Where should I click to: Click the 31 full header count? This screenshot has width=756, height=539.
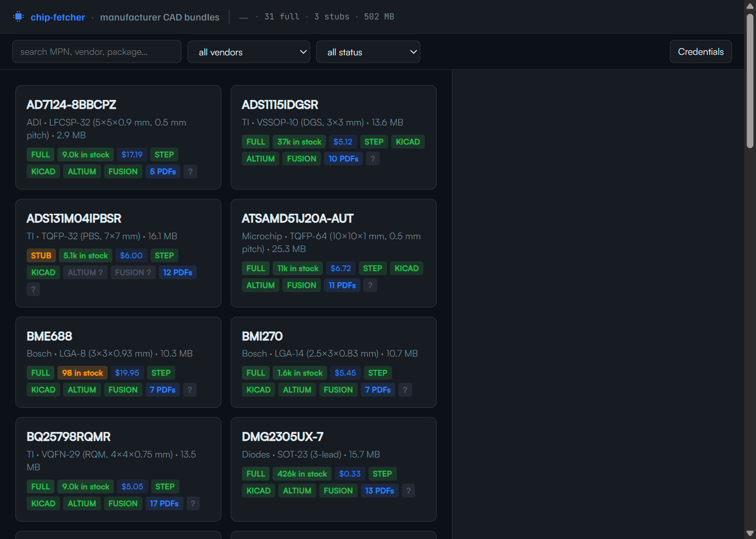coord(282,16)
